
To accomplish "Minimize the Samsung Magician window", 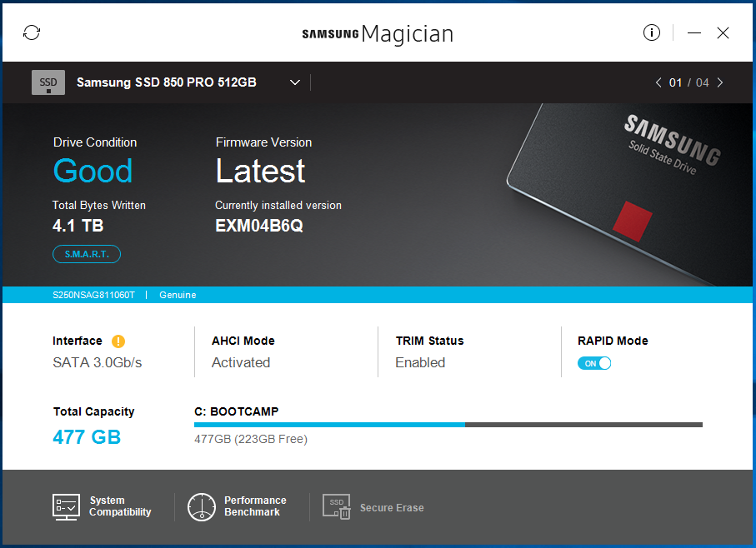I will click(x=693, y=32).
